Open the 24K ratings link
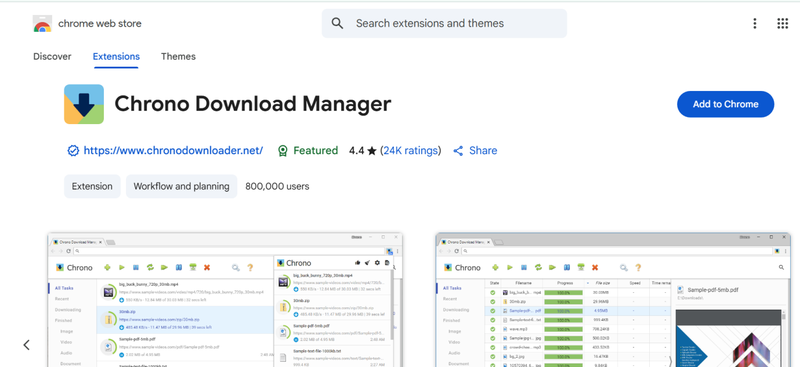Screen dimensions: 800x367 click(411, 151)
